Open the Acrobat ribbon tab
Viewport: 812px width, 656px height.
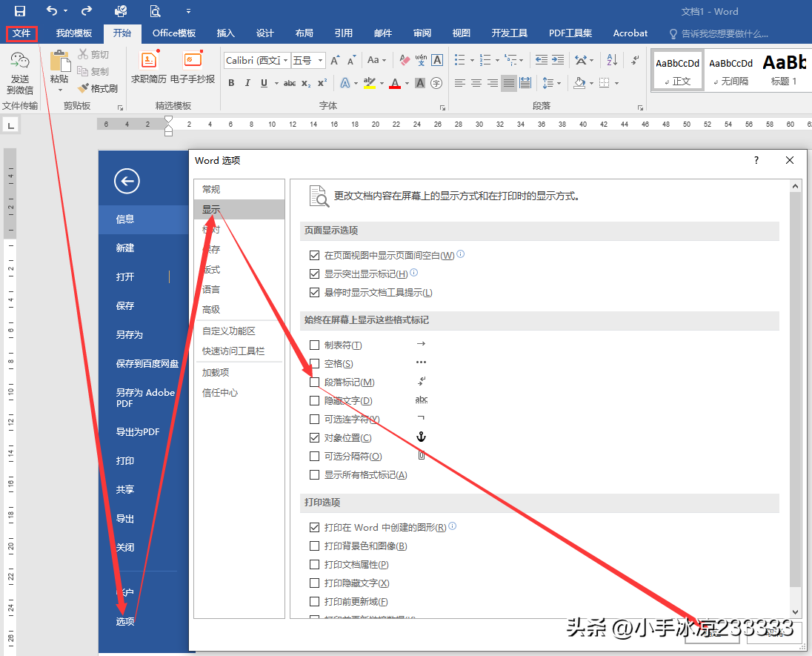[630, 33]
